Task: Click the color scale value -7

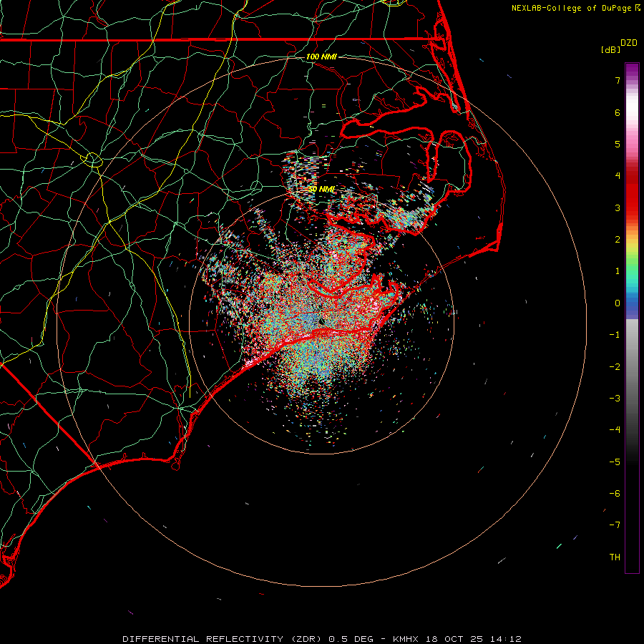Action: pyautogui.click(x=615, y=525)
